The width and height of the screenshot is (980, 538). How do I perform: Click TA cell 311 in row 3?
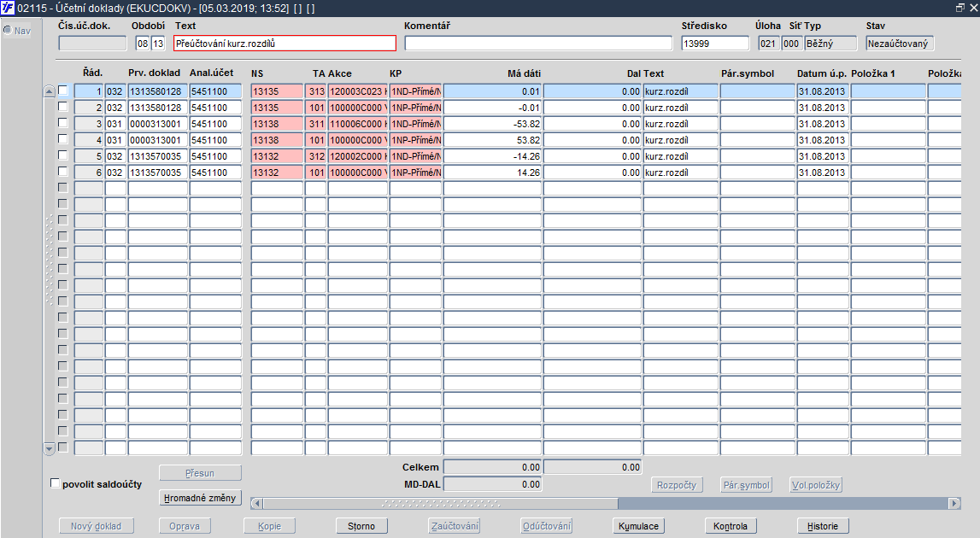tap(315, 124)
